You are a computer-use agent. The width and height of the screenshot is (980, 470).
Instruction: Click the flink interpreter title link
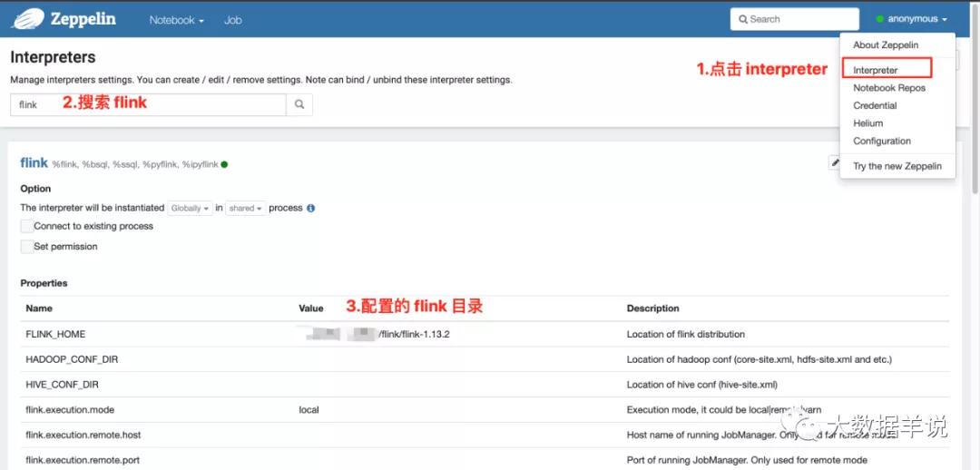click(34, 162)
